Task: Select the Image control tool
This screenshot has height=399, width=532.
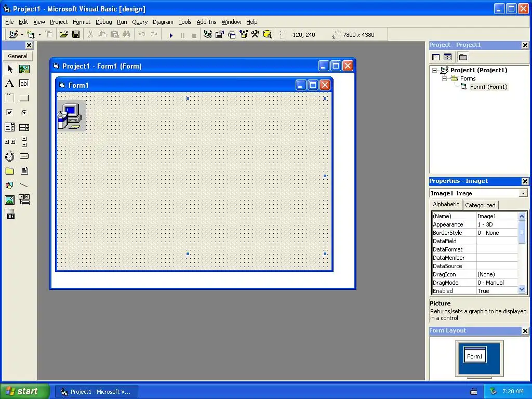Action: [10, 200]
